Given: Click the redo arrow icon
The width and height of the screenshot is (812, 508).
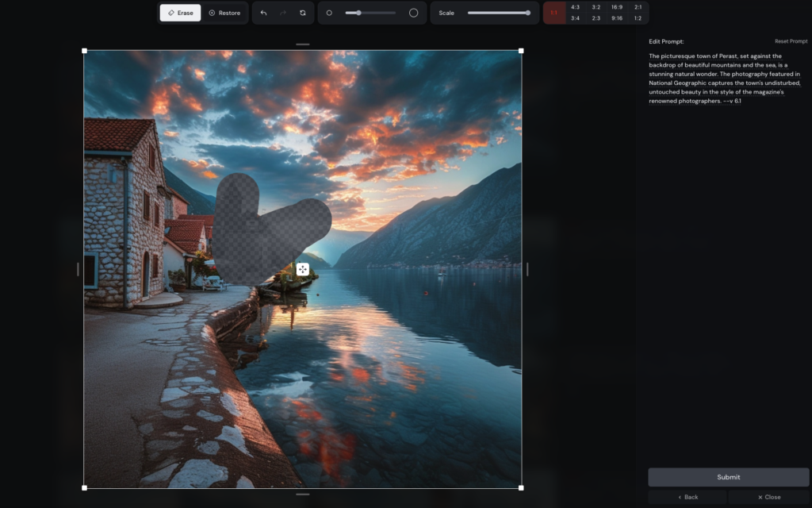Looking at the screenshot, I should (x=283, y=13).
